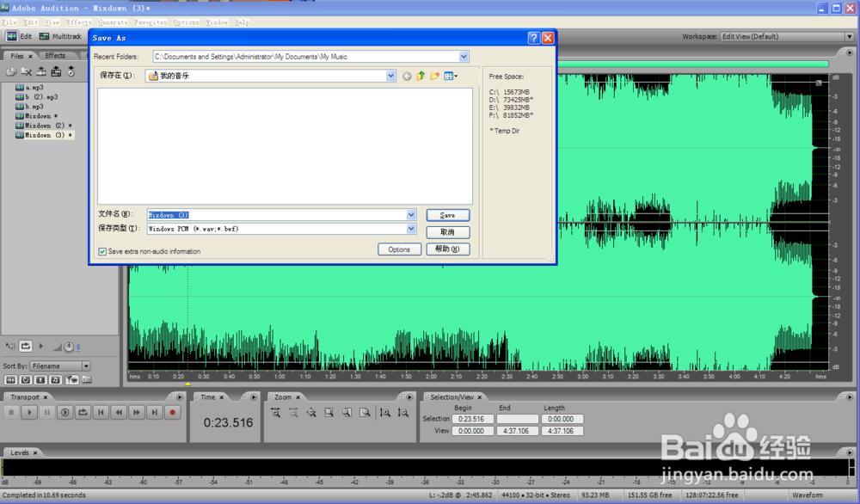
Task: Click Play to End circled button in Transport
Action: click(64, 413)
